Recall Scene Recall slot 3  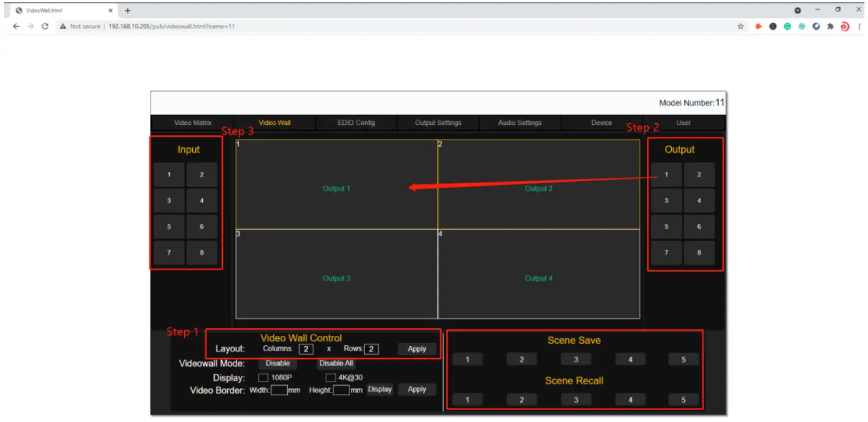click(x=575, y=400)
